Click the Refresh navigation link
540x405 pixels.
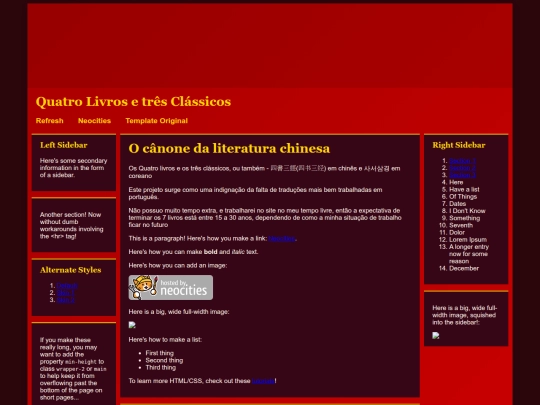pos(50,121)
